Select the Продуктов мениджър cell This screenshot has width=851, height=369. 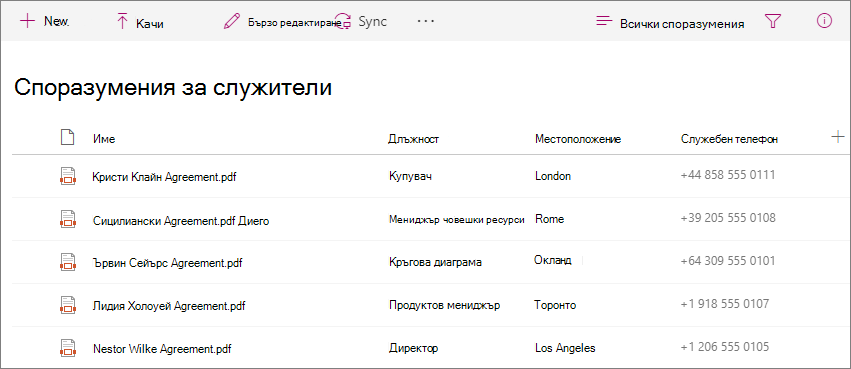coord(444,305)
